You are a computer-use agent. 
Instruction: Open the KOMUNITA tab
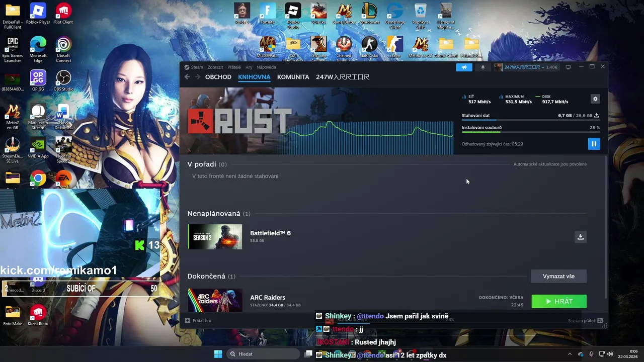coord(293,77)
